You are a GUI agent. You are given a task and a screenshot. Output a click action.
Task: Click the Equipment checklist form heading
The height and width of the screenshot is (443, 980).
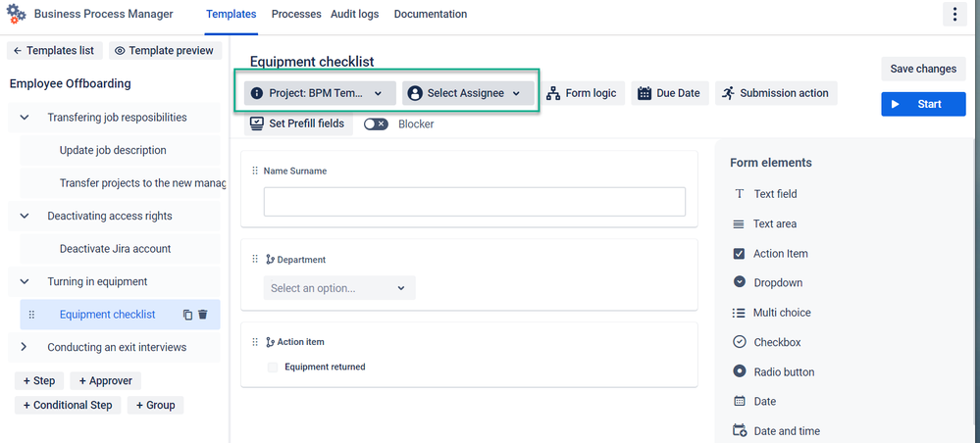(312, 61)
